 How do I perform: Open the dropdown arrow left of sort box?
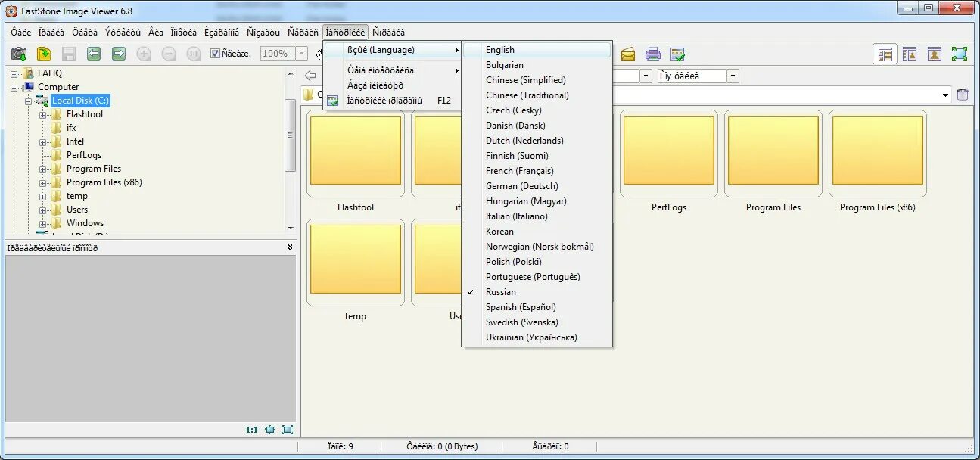point(646,76)
